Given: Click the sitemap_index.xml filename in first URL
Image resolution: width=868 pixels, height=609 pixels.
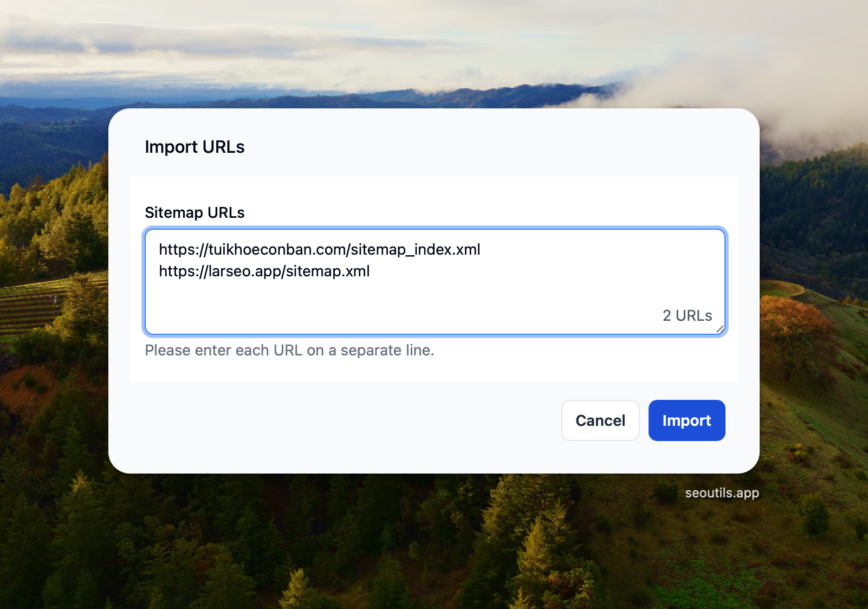Looking at the screenshot, I should tap(416, 249).
